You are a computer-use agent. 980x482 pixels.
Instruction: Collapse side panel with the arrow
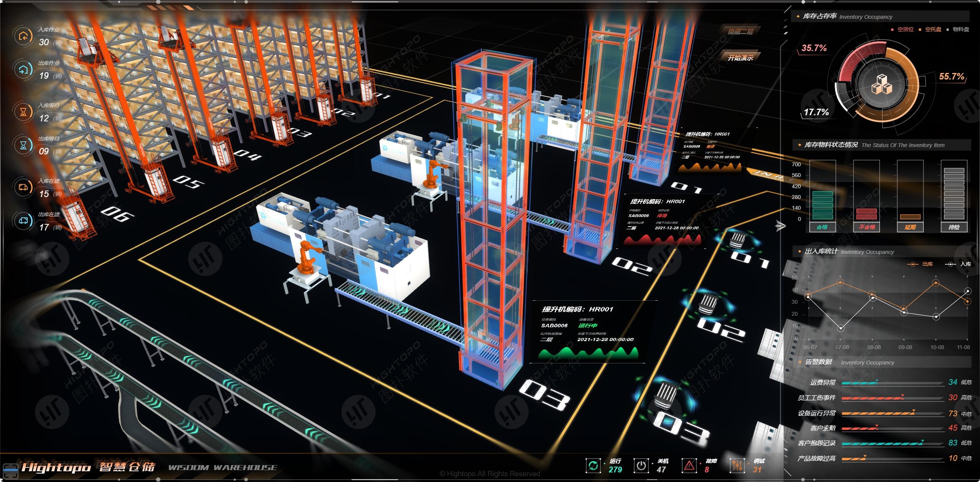[x=780, y=226]
